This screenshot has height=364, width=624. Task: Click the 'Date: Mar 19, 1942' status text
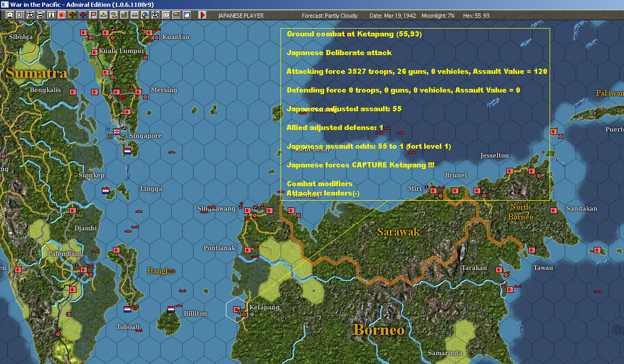click(393, 16)
